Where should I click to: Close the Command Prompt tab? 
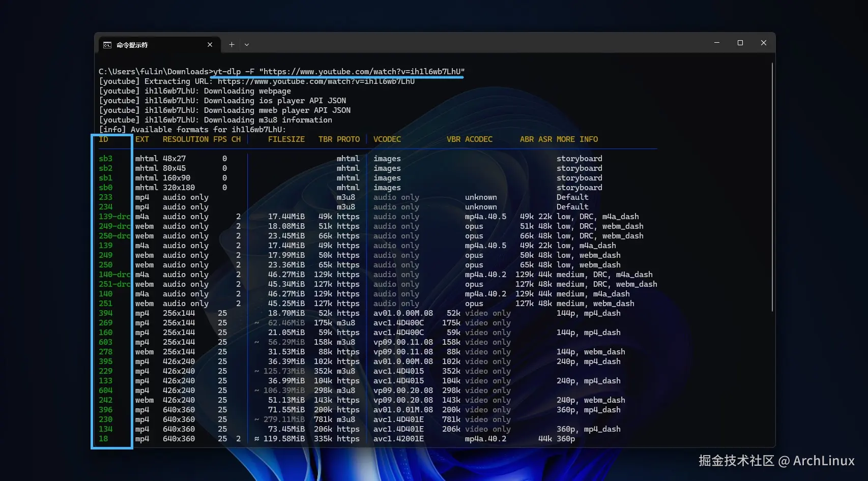[210, 45]
